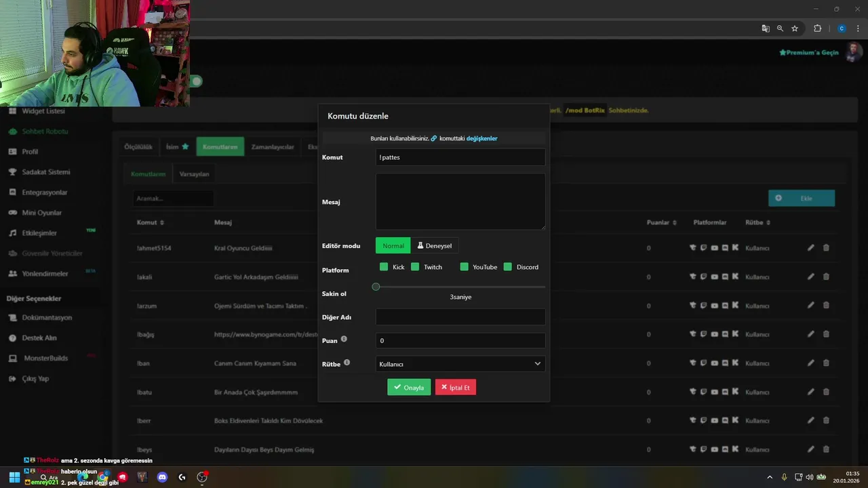Select Normal editor mode
This screenshot has width=868, height=488.
point(393,245)
